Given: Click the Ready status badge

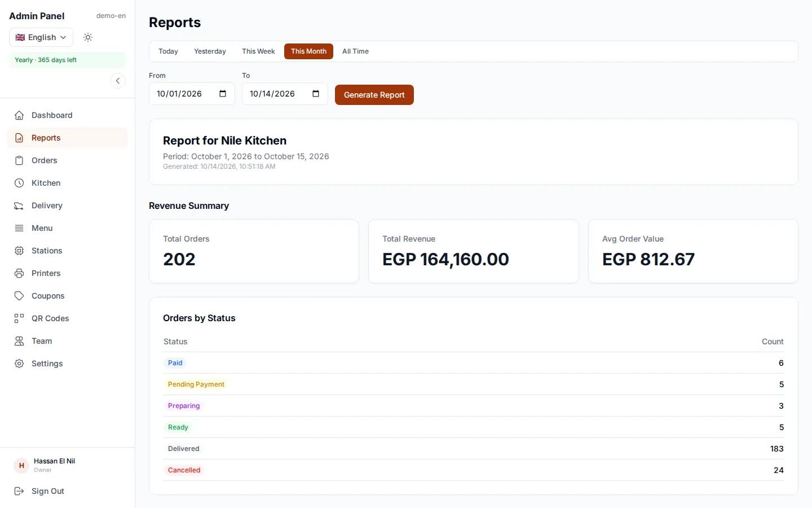Looking at the screenshot, I should click(178, 427).
